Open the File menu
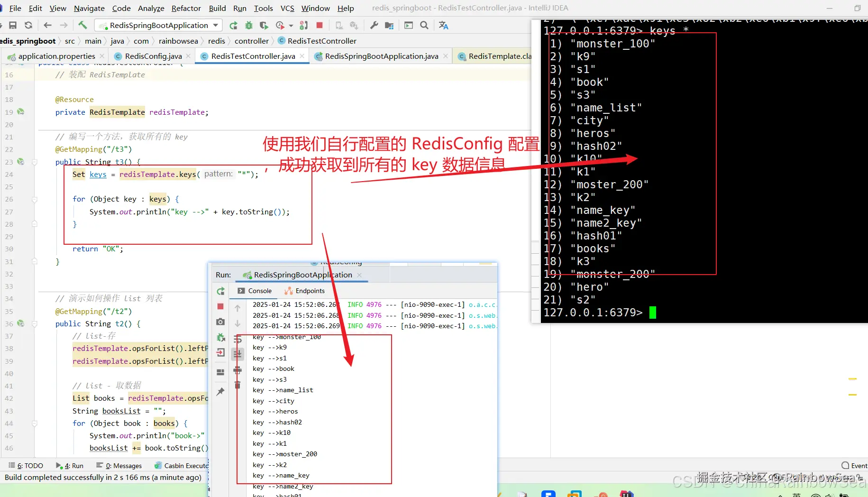Image resolution: width=868 pixels, height=497 pixels. (x=15, y=8)
